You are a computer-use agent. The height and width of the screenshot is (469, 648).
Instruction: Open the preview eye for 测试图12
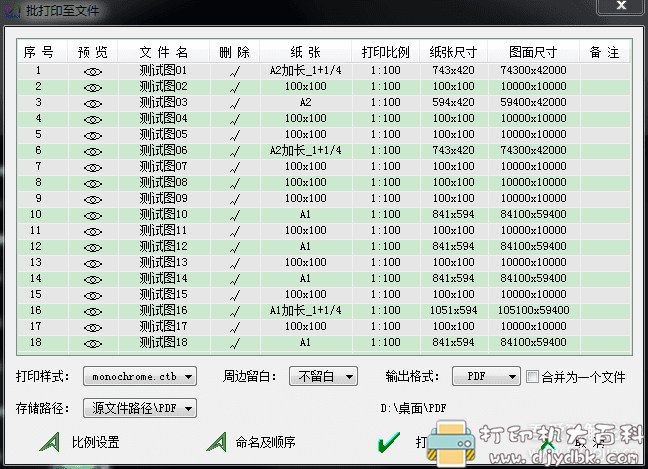pyautogui.click(x=93, y=248)
